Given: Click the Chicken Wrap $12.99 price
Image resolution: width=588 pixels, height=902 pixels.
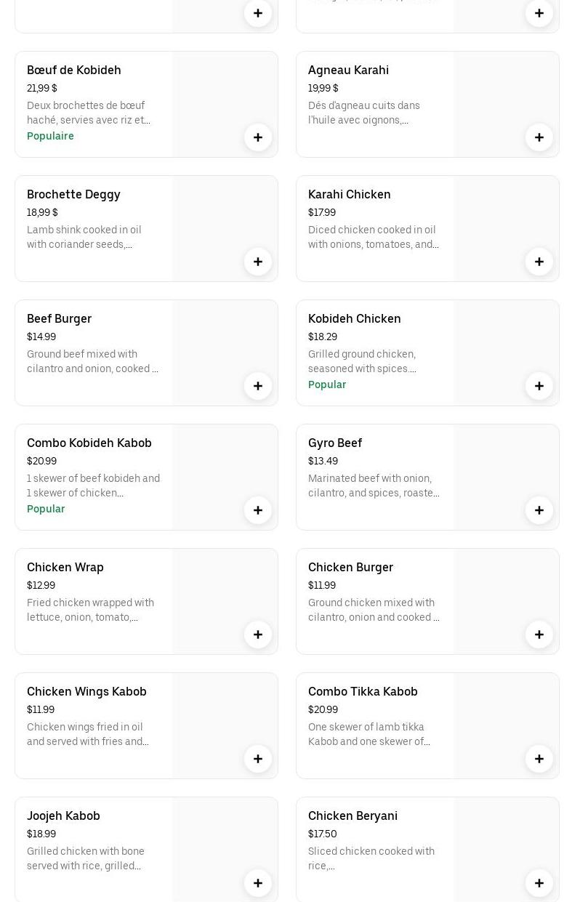Looking at the screenshot, I should coord(41,585).
